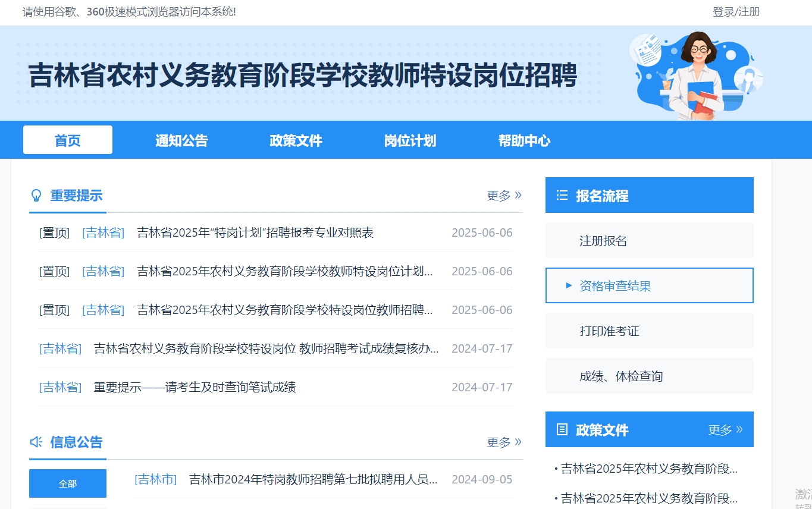The width and height of the screenshot is (812, 509).
Task: Switch to the 通知公告 tab
Action: tap(181, 140)
